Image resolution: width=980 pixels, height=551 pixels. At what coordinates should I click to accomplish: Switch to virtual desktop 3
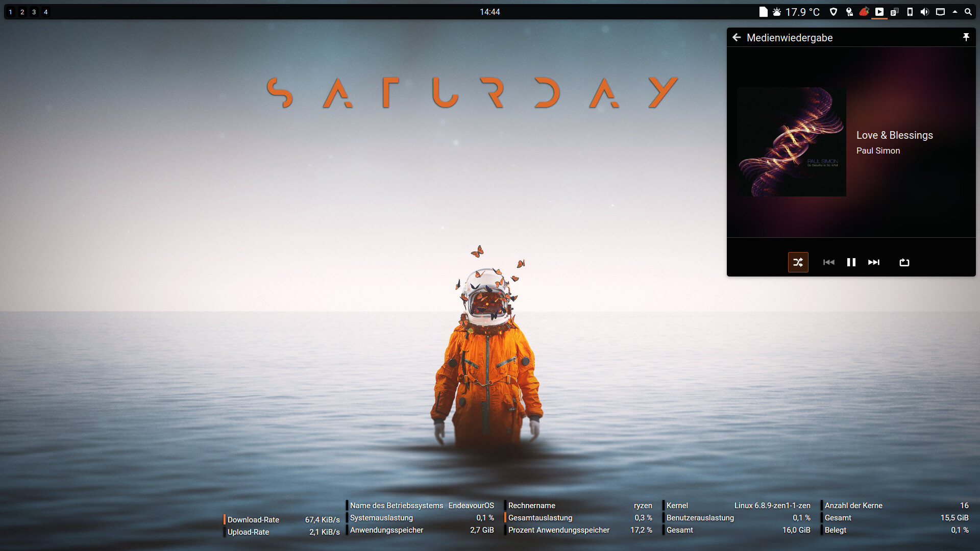pyautogui.click(x=34, y=12)
